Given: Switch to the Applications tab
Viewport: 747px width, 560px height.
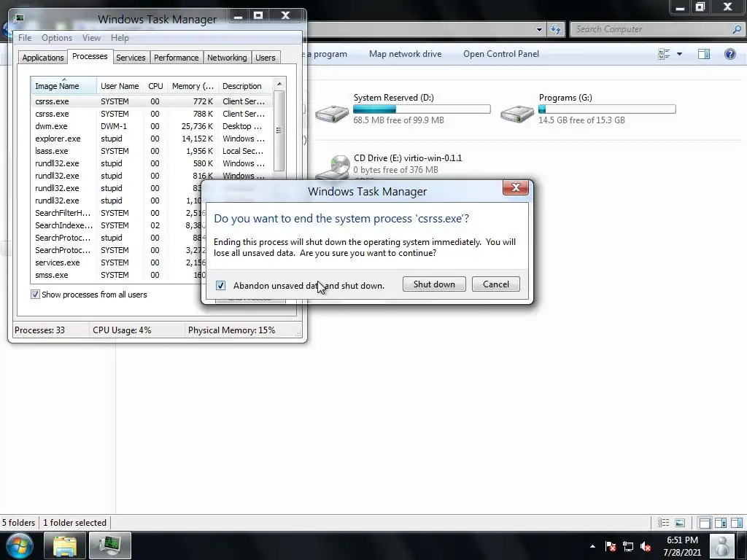Looking at the screenshot, I should click(x=42, y=58).
